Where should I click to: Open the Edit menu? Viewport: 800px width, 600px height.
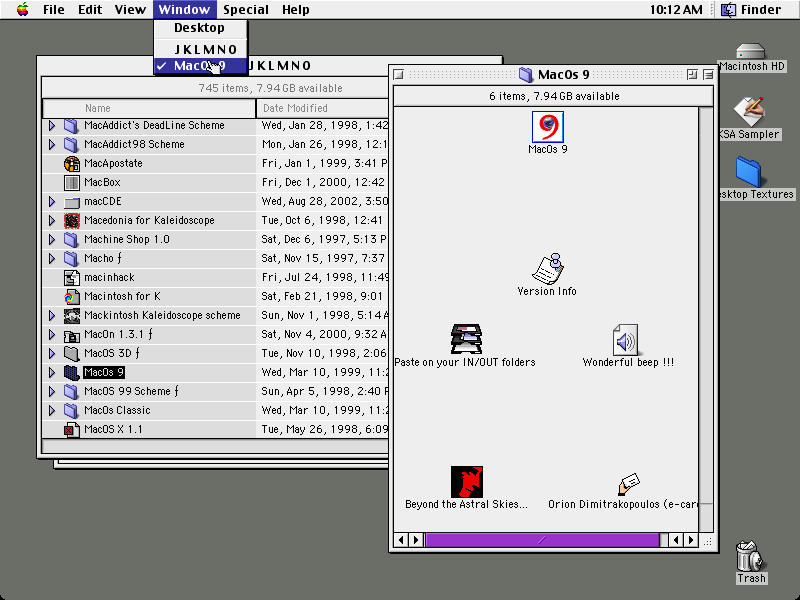pos(90,10)
